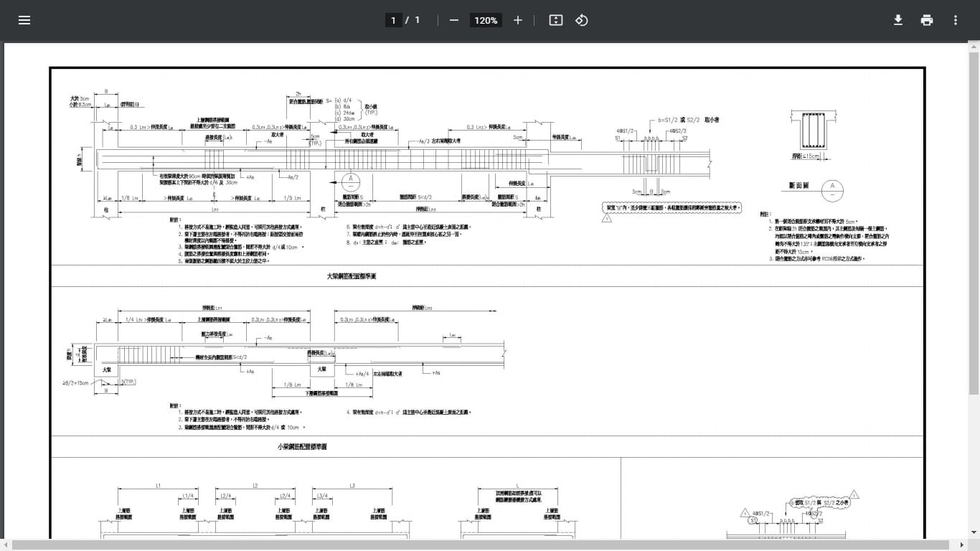This screenshot has height=551, width=980.
Task: Click the 120% zoom level field
Action: (x=486, y=20)
